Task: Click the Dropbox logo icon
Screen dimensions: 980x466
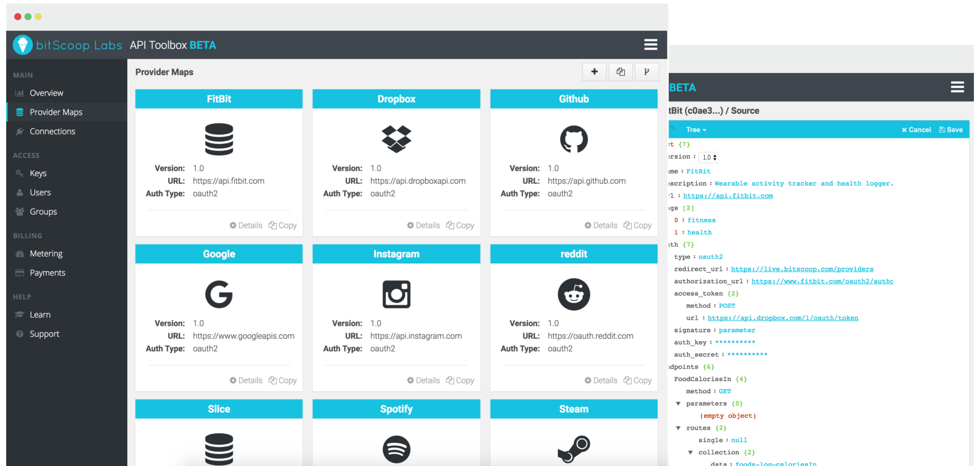Action: click(396, 139)
